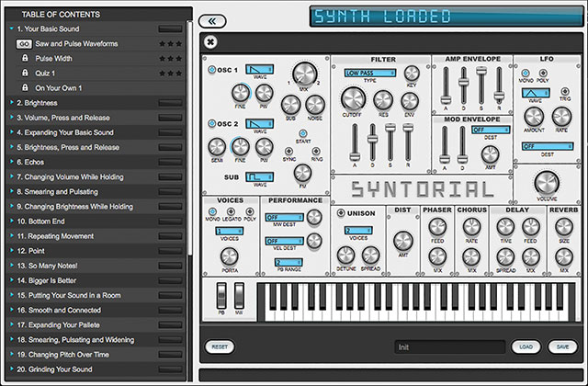Select the Legato voice mode radio button
Screen dimensions: 588x386
(230, 212)
